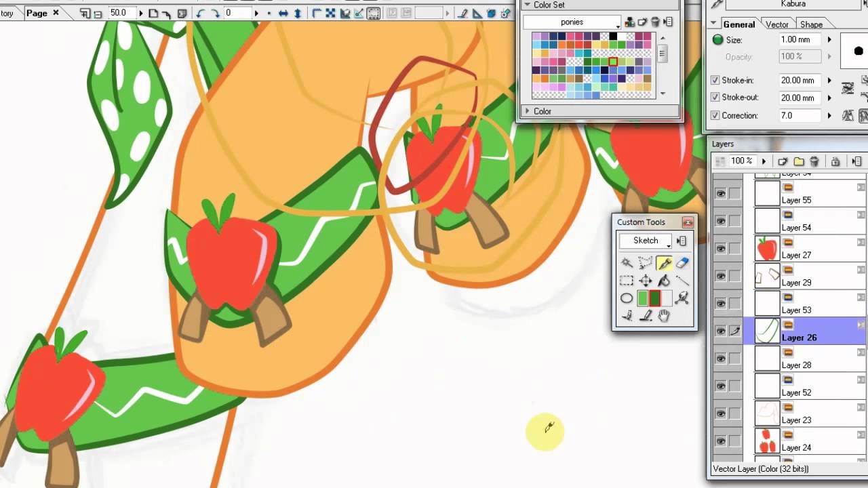
Task: Uncheck the Correction checkbox
Action: [x=715, y=115]
